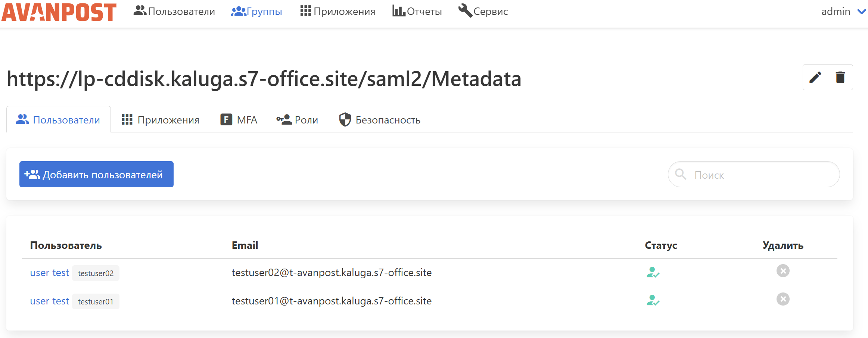Expand the admin account dropdown
The height and width of the screenshot is (338, 868).
point(843,12)
